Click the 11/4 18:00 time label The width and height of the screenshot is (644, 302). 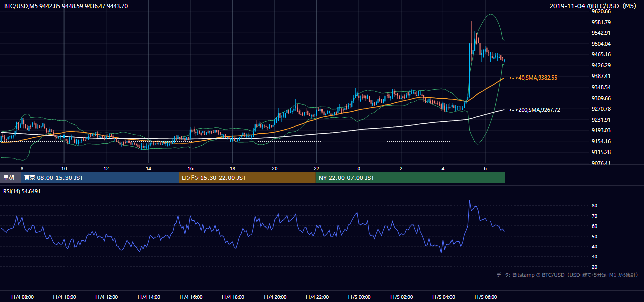[x=232, y=297]
